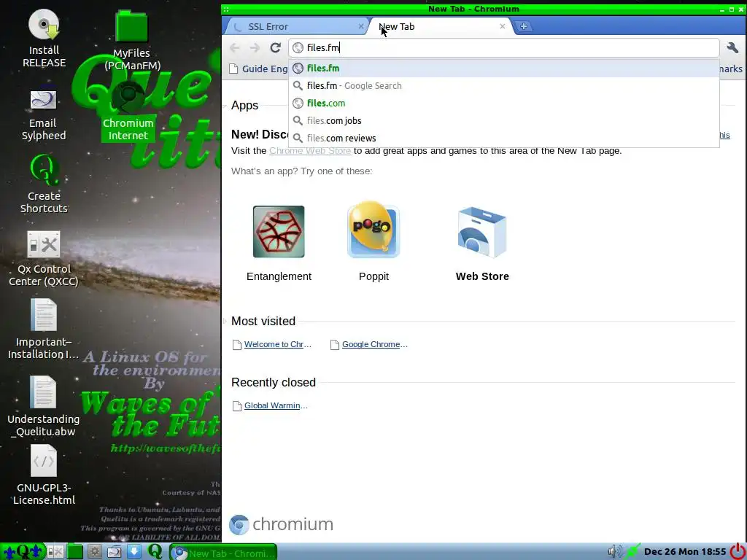This screenshot has width=747, height=560.
Task: Collapse the Apps section
Action: click(x=225, y=105)
